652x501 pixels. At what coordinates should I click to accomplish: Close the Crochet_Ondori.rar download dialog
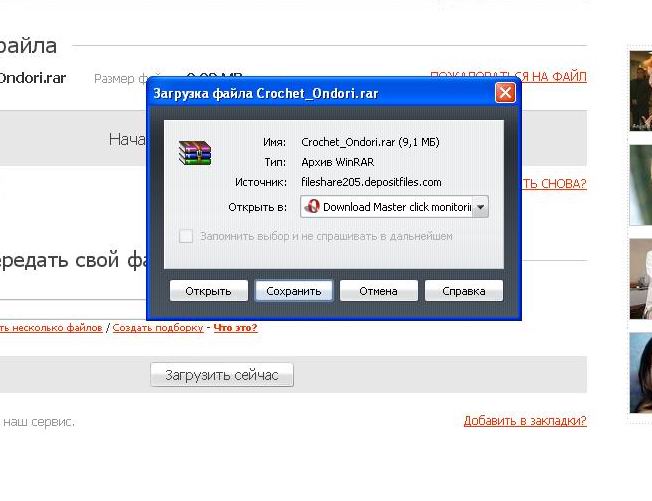pos(505,92)
